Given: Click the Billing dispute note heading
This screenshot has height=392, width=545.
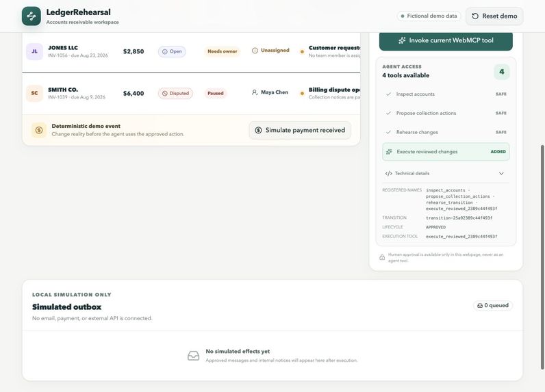Looking at the screenshot, I should coord(334,90).
